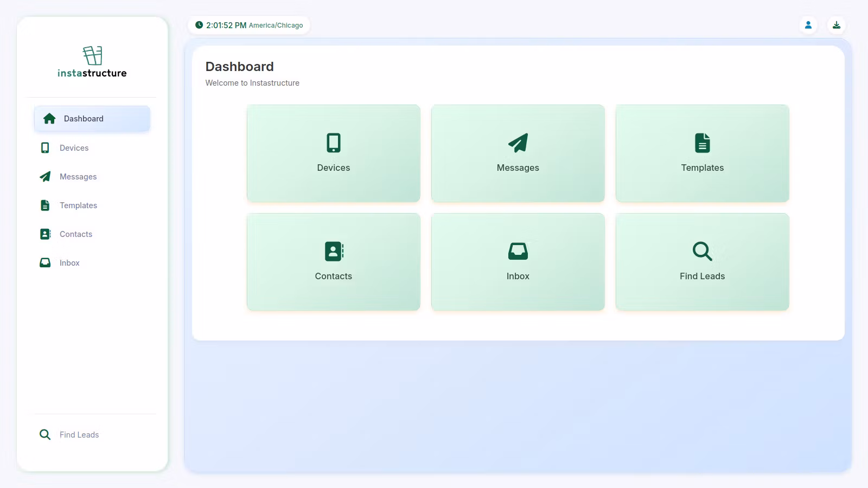The width and height of the screenshot is (868, 488).
Task: Click the download icon at top right
Action: (x=837, y=25)
